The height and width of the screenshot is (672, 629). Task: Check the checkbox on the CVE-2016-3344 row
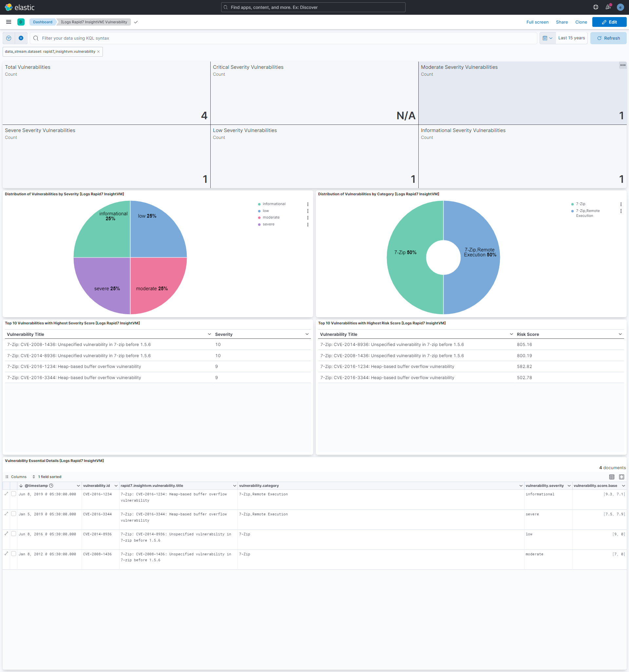pyautogui.click(x=13, y=514)
